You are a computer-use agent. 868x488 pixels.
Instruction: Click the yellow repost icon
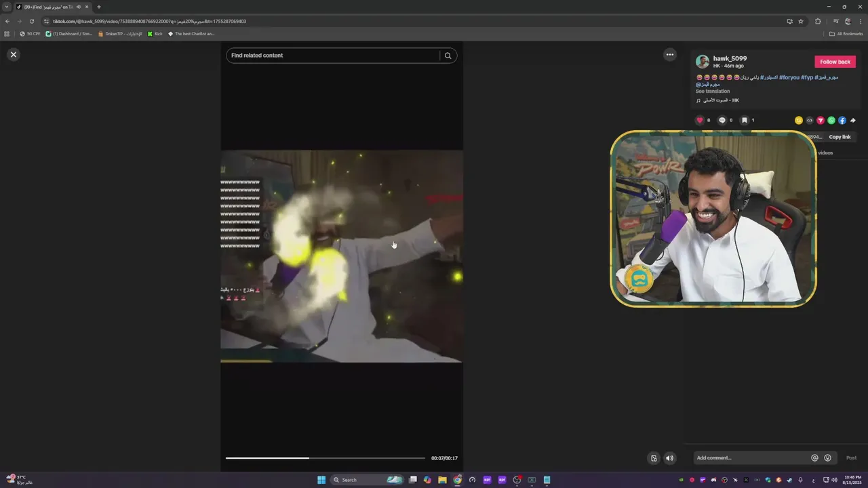[x=799, y=120]
